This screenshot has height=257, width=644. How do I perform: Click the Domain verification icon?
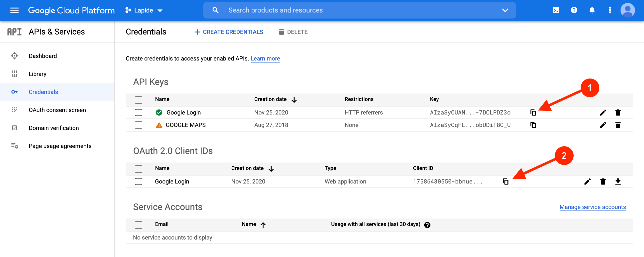pyautogui.click(x=14, y=128)
